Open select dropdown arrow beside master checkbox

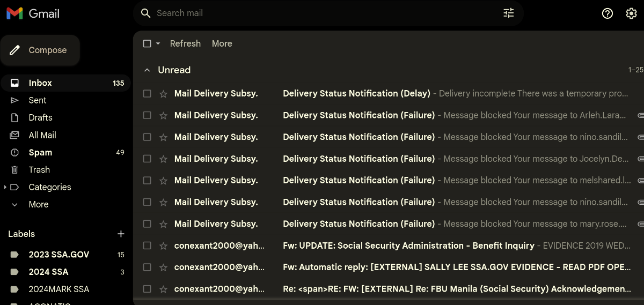[x=158, y=44]
